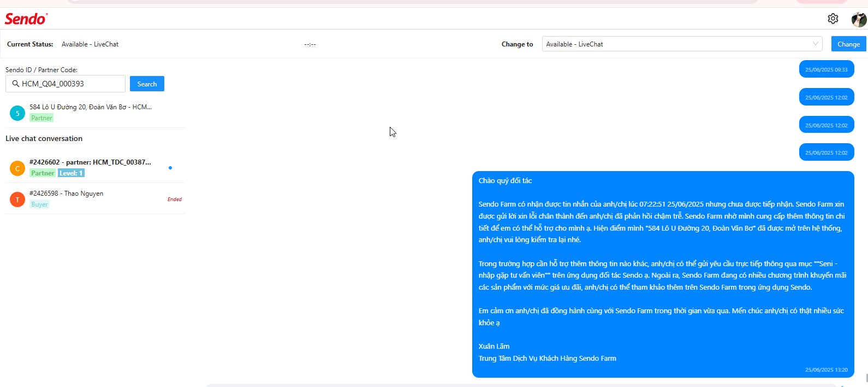This screenshot has height=387, width=868.
Task: Select the orange C avatar
Action: click(x=17, y=168)
